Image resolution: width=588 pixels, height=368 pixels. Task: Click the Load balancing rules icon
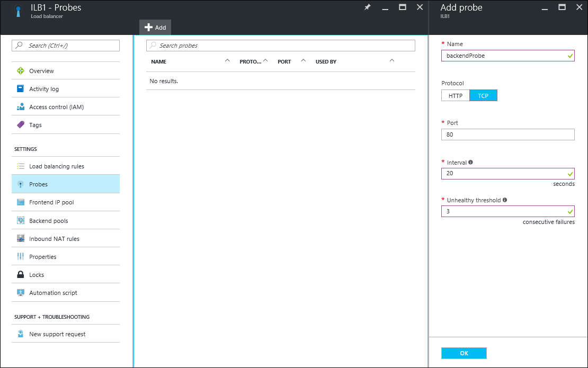pos(21,166)
